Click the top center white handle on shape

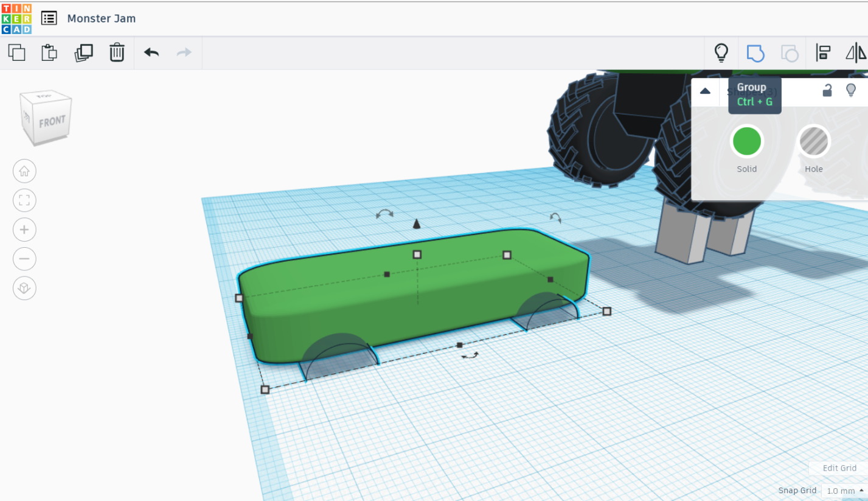[417, 254]
